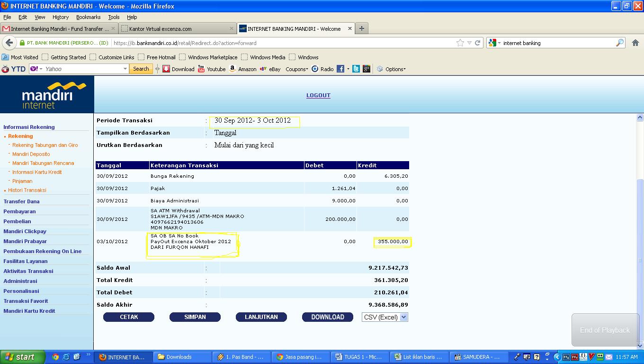
Task: Open the Coupons dropdown in toolbar
Action: coord(296,69)
